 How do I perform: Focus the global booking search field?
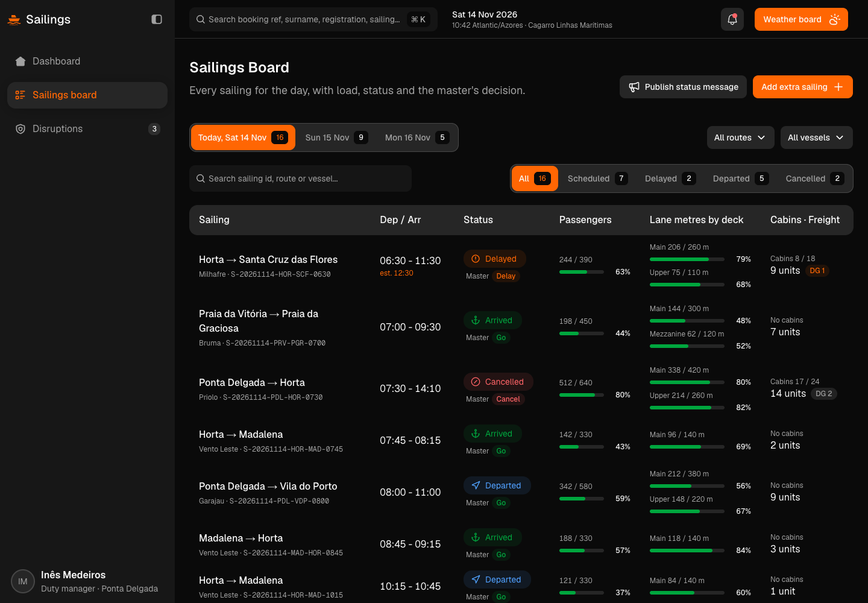point(313,19)
